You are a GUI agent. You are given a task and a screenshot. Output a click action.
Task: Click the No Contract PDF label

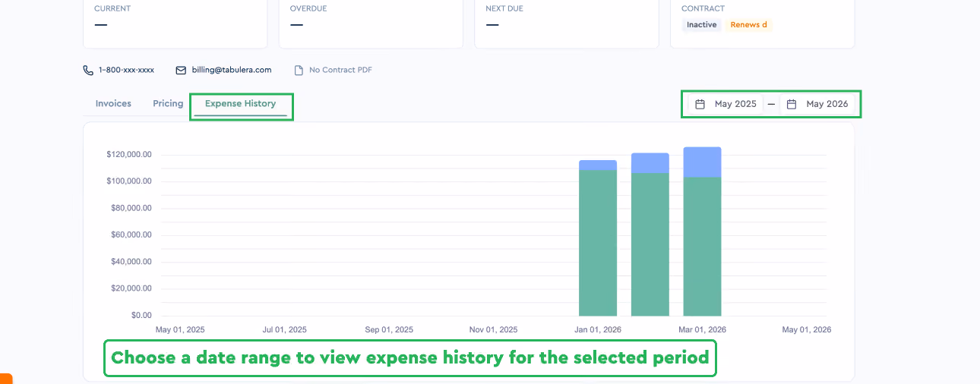pyautogui.click(x=340, y=70)
